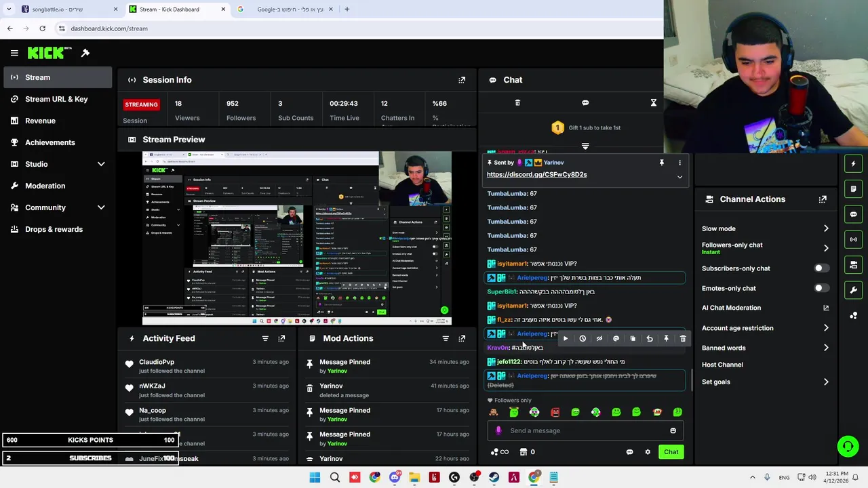Expand the Studio sidebar section
Viewport: 868px width, 488px height.
coord(101,164)
